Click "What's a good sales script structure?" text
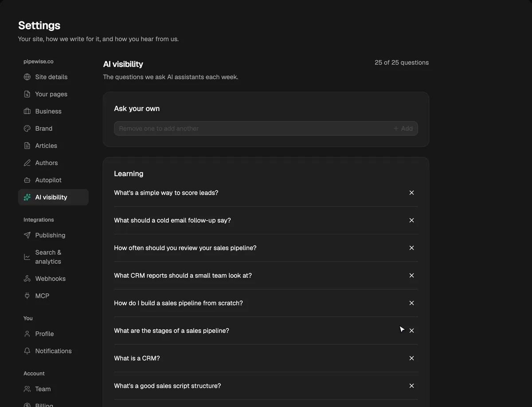This screenshot has width=532, height=407. tap(168, 386)
